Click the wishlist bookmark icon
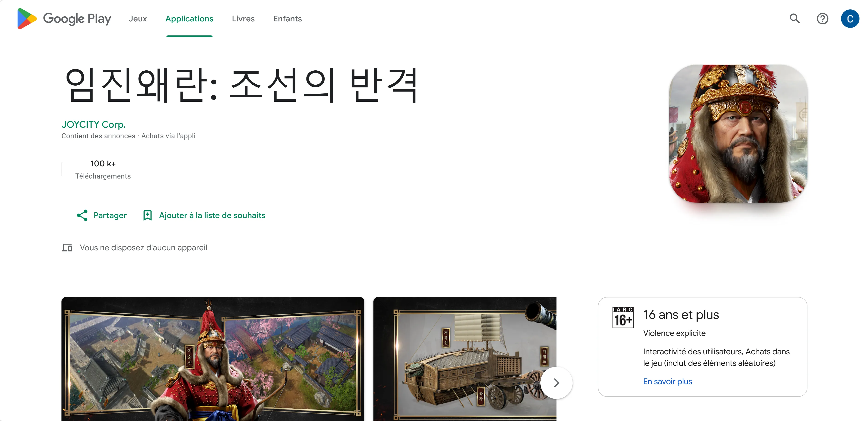The width and height of the screenshot is (868, 421). [x=148, y=215]
